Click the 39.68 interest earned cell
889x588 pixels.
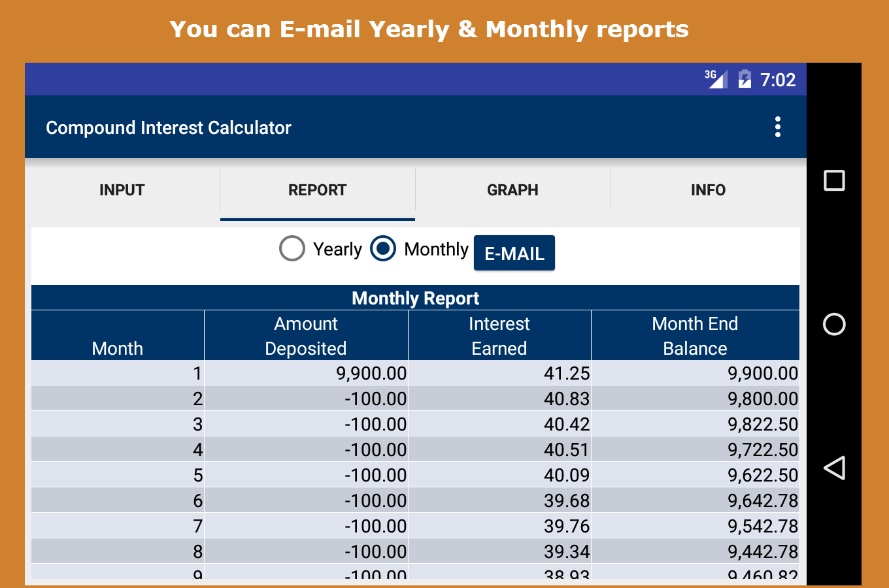499,500
